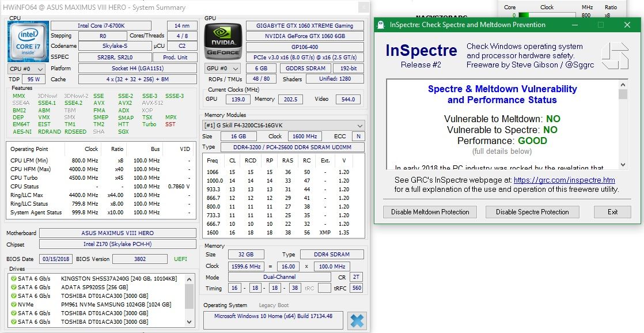Click green status icon for ADATA SP920SS drive
Viewport: 644px width, 333px height.
14,287
